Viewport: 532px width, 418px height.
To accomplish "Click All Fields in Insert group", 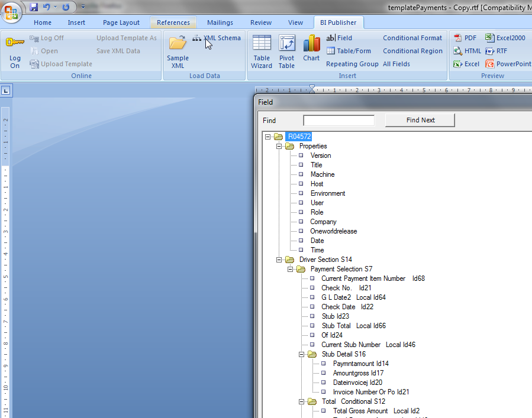I will pos(396,64).
